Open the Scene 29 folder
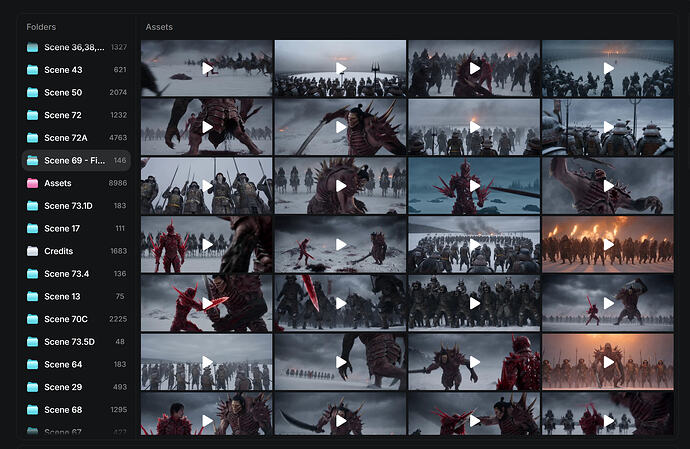The height and width of the screenshot is (449, 690). [76, 387]
